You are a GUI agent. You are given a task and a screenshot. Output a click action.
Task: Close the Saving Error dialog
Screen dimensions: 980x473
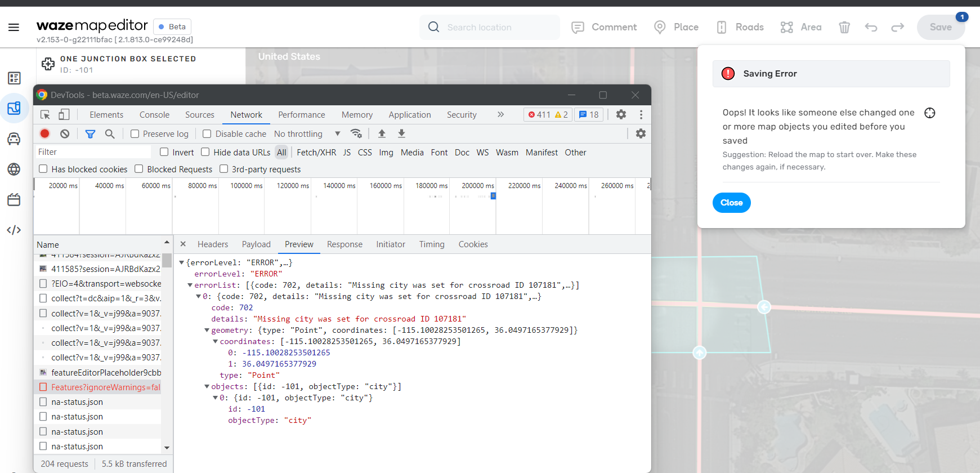pyautogui.click(x=731, y=203)
